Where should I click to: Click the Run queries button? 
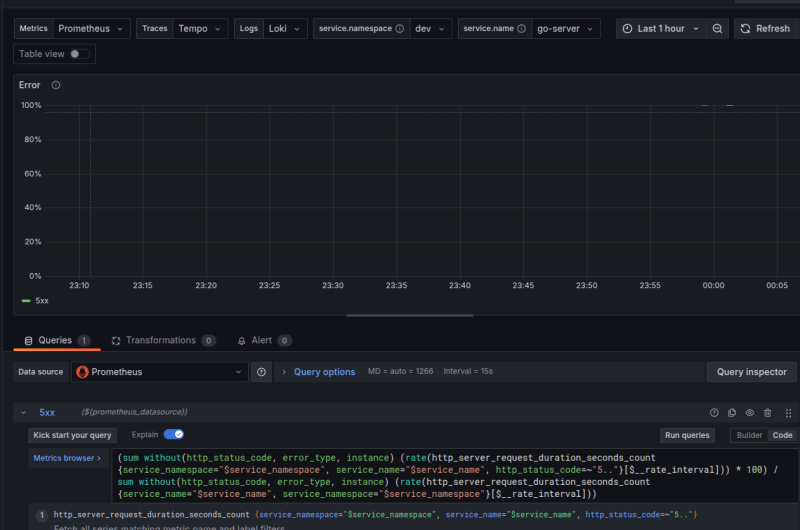688,435
